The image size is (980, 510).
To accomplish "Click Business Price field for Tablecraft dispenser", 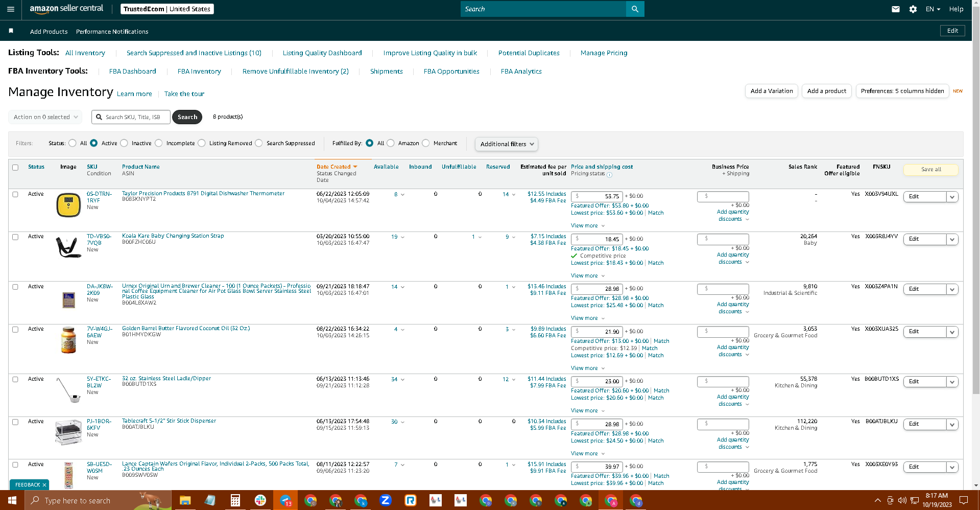I will pyautogui.click(x=723, y=424).
